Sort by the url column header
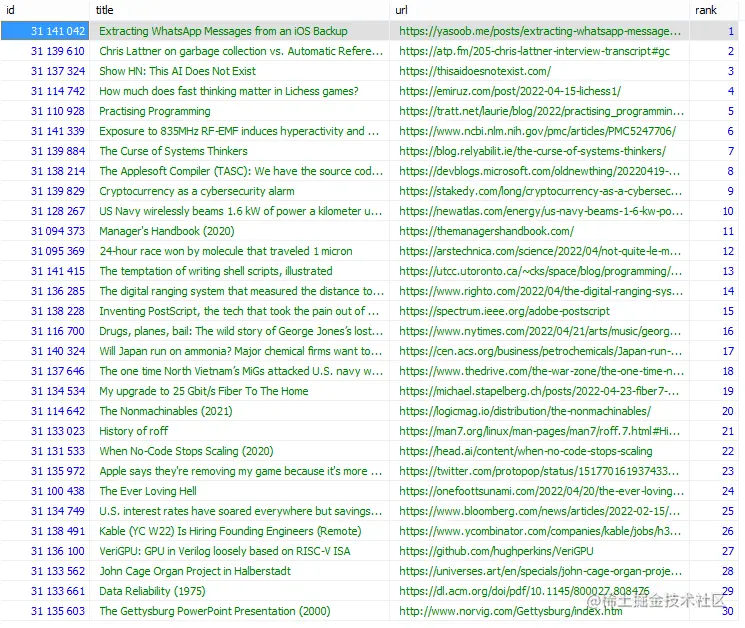 539,10
